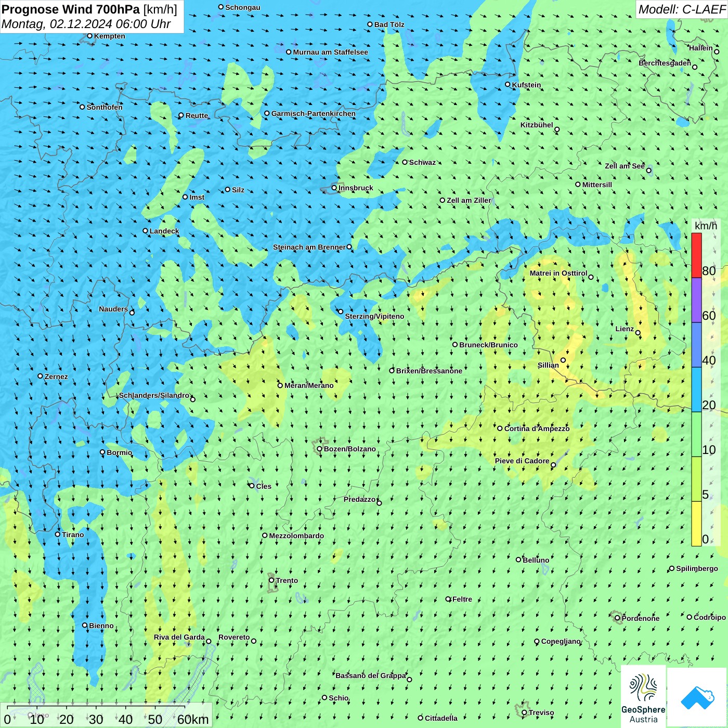The image size is (728, 728).
Task: Click the 'Sonthofen' label
Action: click(x=105, y=107)
